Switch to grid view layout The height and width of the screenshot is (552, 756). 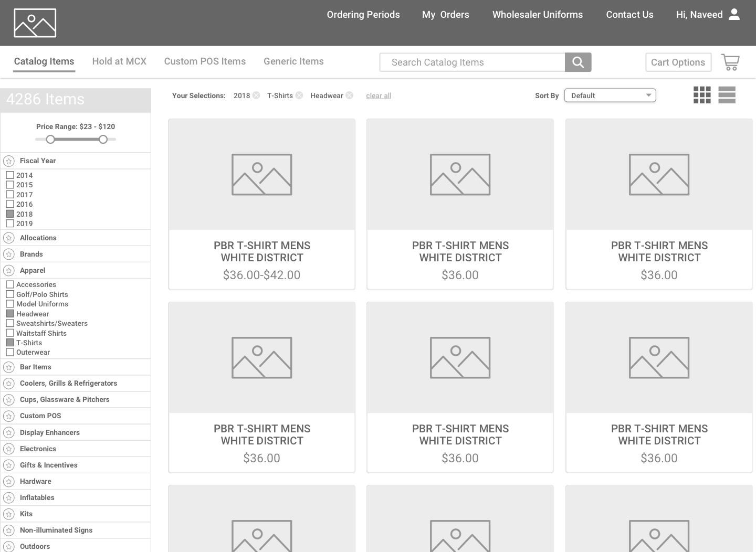(x=702, y=95)
